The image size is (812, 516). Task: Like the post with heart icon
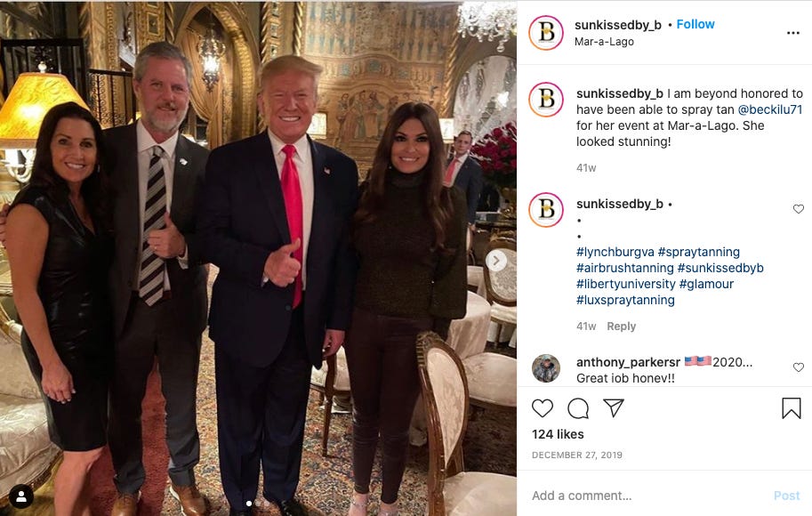(543, 408)
